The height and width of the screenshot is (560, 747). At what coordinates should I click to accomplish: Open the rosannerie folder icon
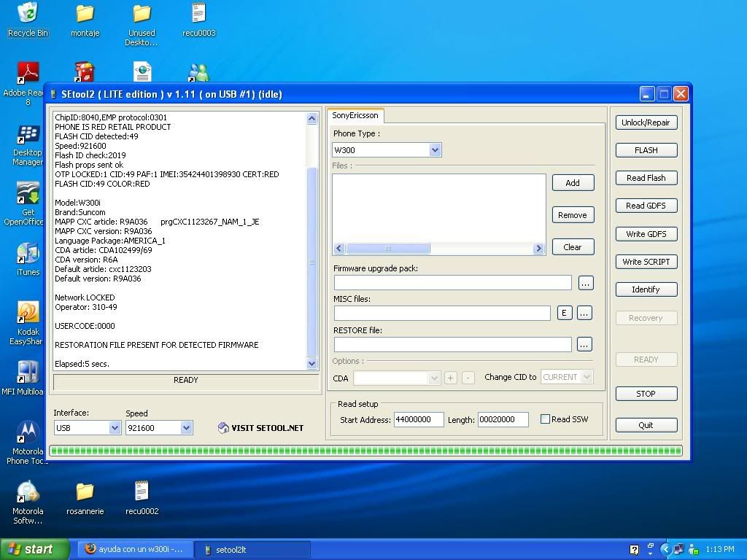coord(85,498)
